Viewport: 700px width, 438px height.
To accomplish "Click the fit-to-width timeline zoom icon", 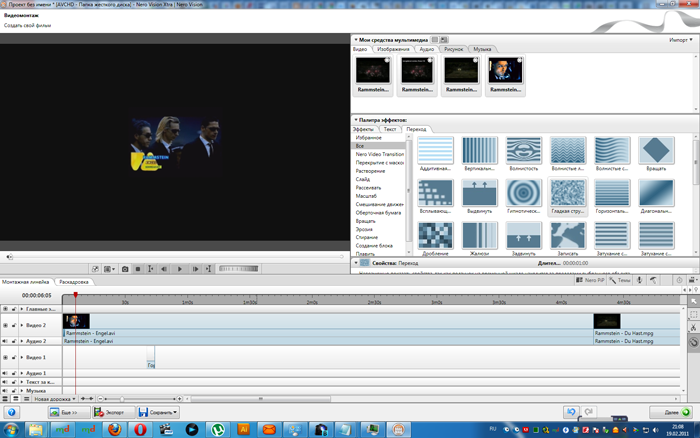I will 87,399.
